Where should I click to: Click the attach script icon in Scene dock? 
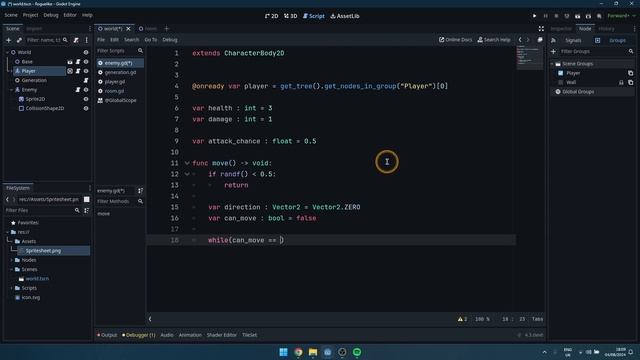point(76,40)
